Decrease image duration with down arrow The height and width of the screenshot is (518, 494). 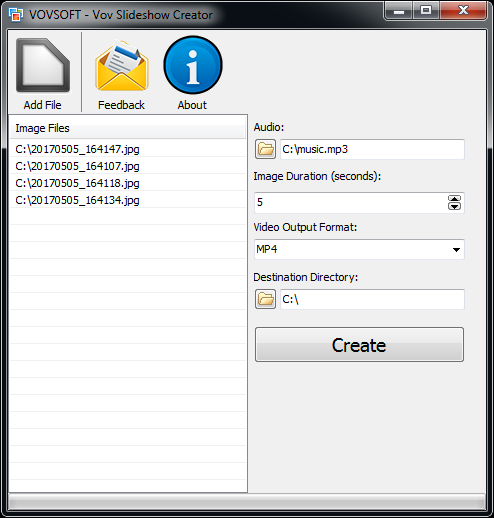coord(454,206)
